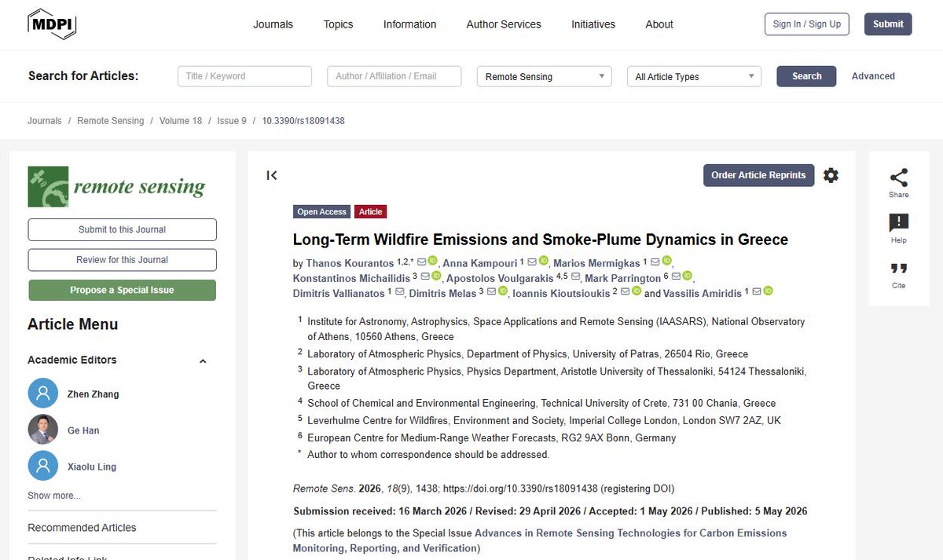Screen dimensions: 943x560
Task: Click Review for this Journal
Action: click(122, 259)
